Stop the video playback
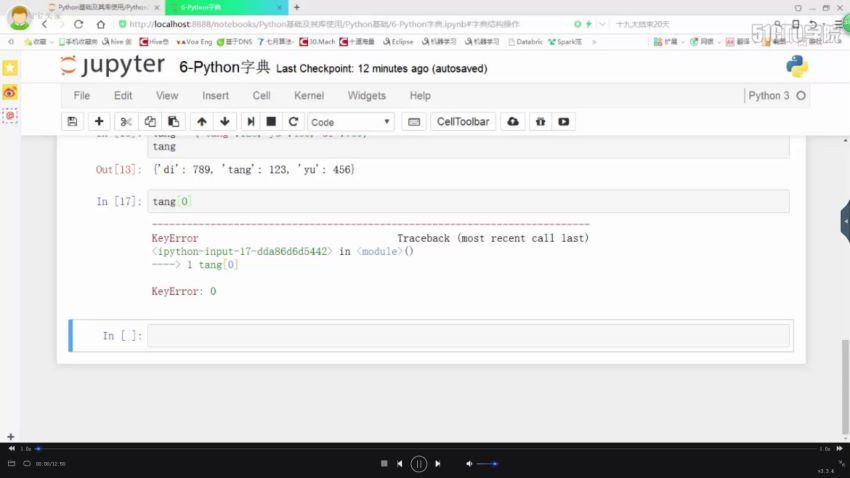Viewport: 850px width, 478px height. click(x=384, y=463)
